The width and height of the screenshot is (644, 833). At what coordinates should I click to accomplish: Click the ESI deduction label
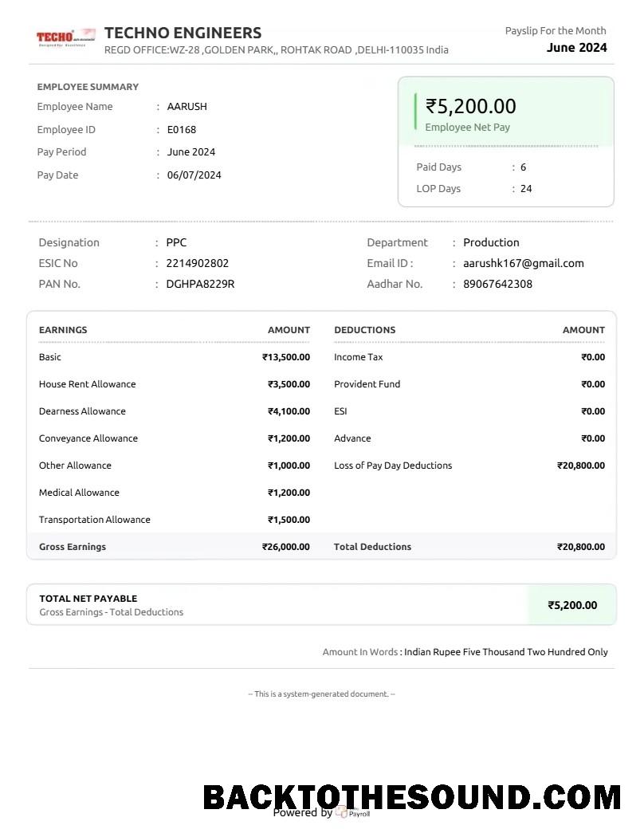340,412
